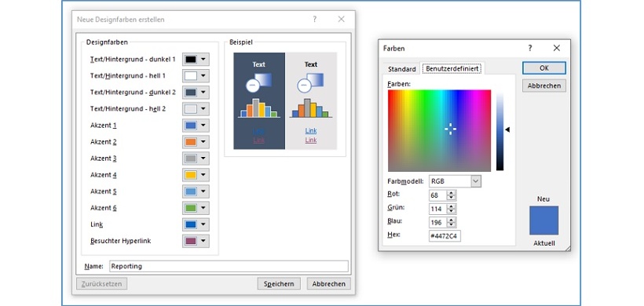644x306 pixels.
Task: Click the Akzent 1 label
Action: [104, 126]
